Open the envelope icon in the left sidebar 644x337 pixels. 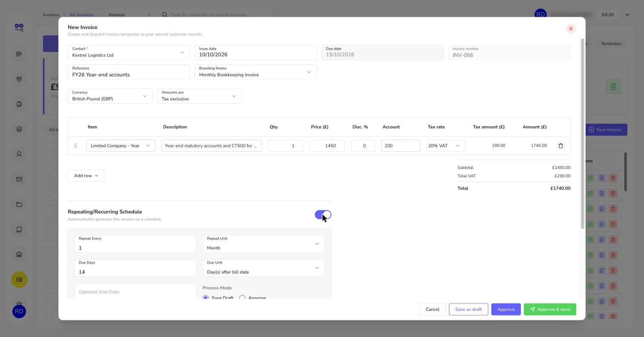[19, 179]
